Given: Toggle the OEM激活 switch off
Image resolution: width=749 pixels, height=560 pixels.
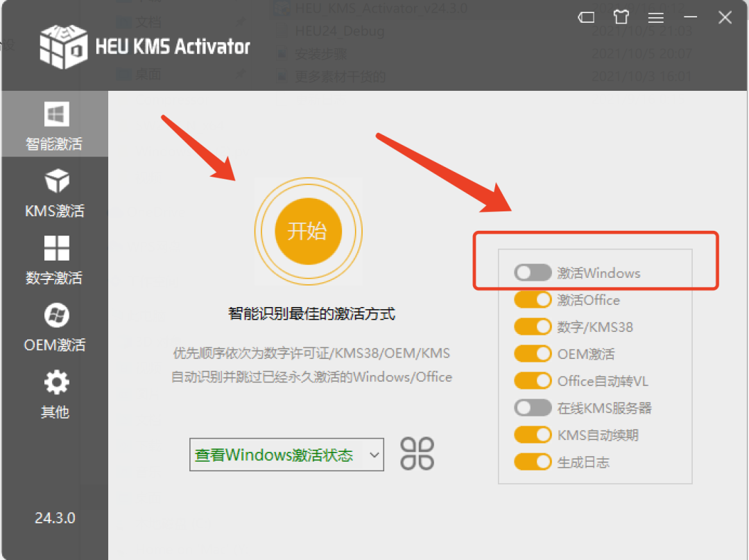Looking at the screenshot, I should point(532,354).
